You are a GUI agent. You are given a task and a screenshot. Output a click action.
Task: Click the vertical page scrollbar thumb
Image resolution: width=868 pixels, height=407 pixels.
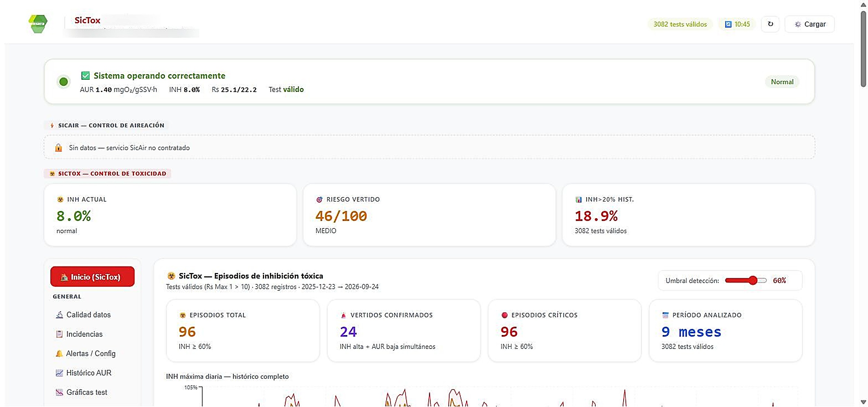pos(863,48)
